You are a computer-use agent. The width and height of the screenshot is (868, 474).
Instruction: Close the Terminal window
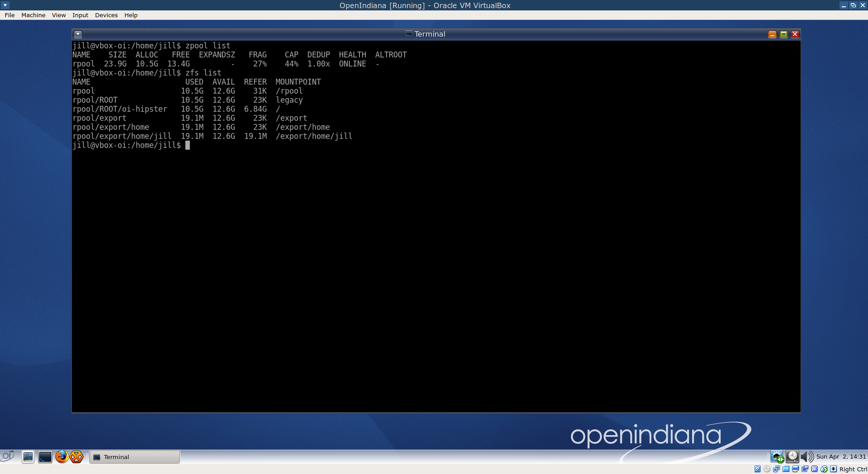pos(795,34)
